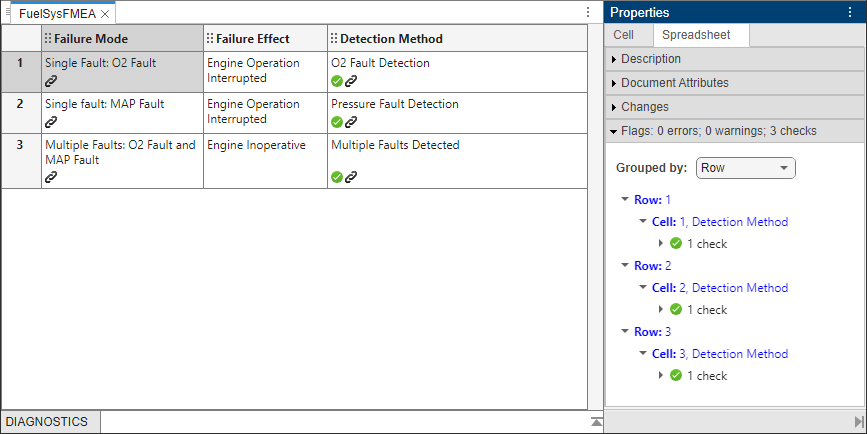The width and height of the screenshot is (867, 434).
Task: Close the FuelSysFMEA tab
Action: coord(105,14)
